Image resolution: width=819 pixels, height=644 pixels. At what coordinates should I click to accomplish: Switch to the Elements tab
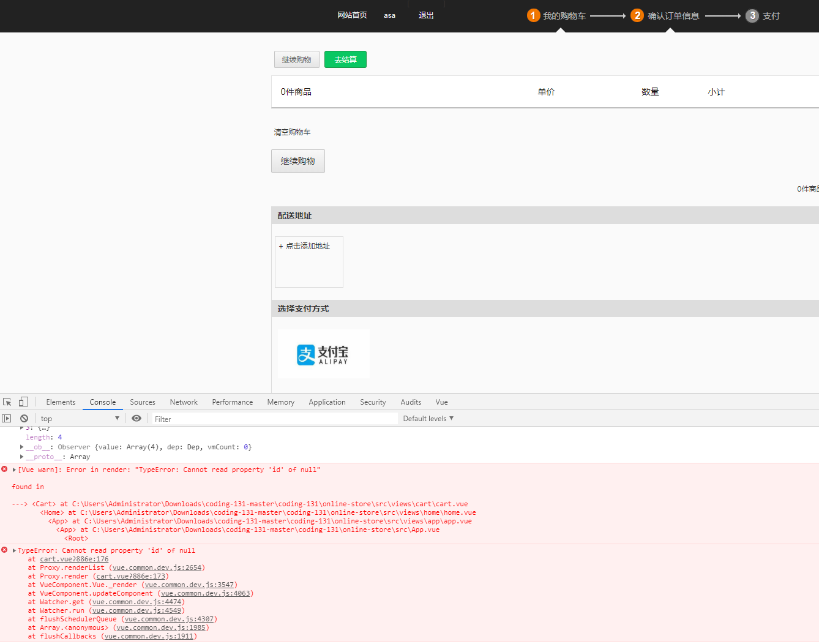(x=61, y=402)
